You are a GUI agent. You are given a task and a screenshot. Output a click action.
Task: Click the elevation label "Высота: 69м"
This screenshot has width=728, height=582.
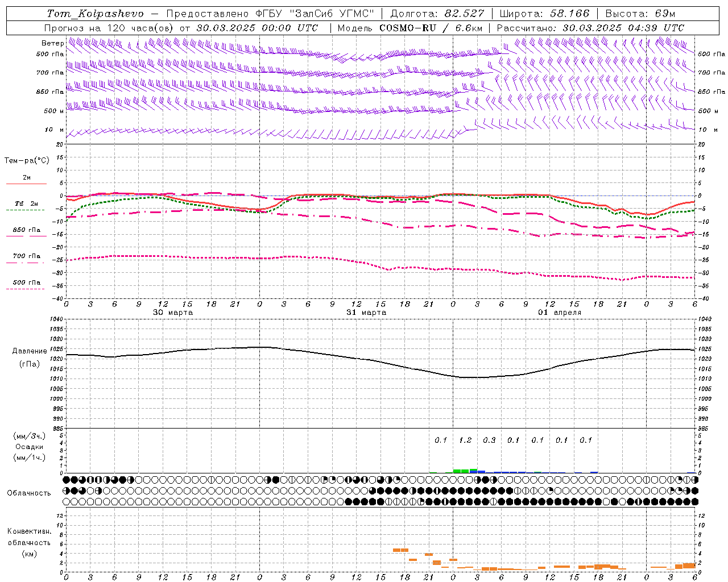(640, 14)
